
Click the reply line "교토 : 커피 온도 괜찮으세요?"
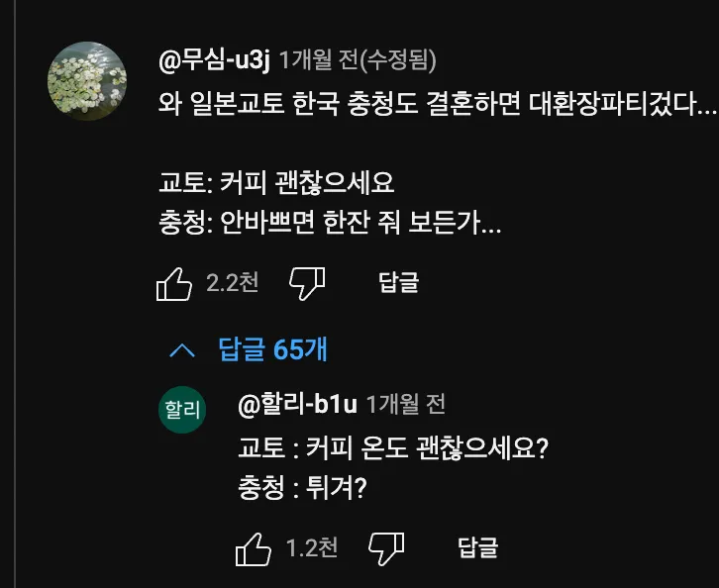[393, 448]
